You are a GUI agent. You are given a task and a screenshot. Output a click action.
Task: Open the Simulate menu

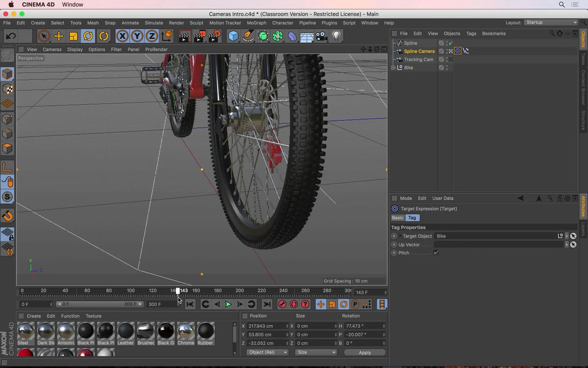click(x=154, y=22)
